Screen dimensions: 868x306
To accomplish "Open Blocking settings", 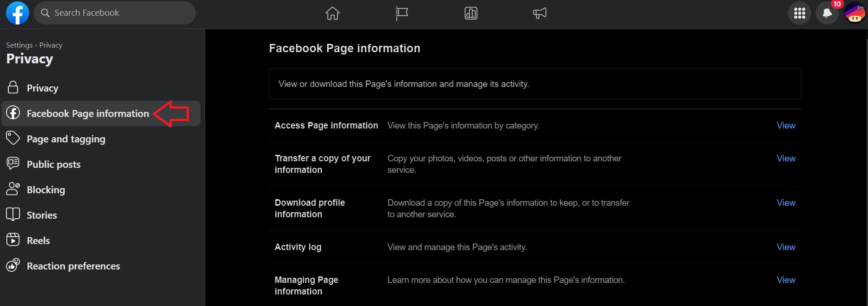I will click(x=101, y=190).
